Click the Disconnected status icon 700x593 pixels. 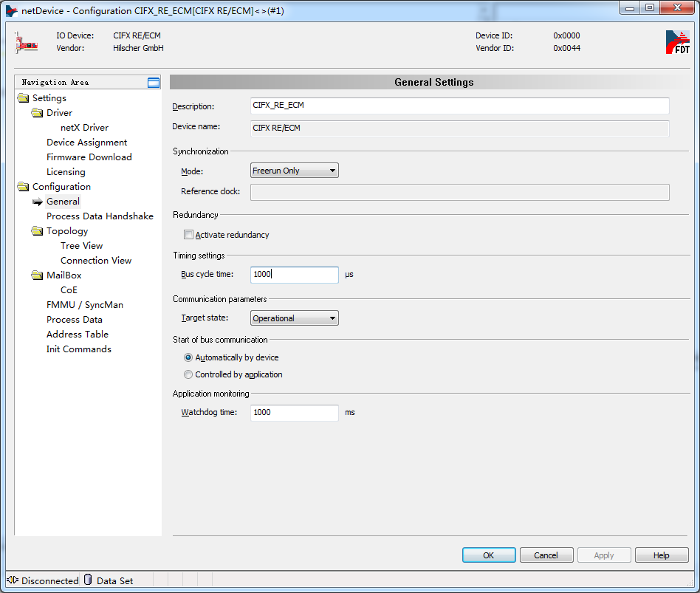point(13,580)
